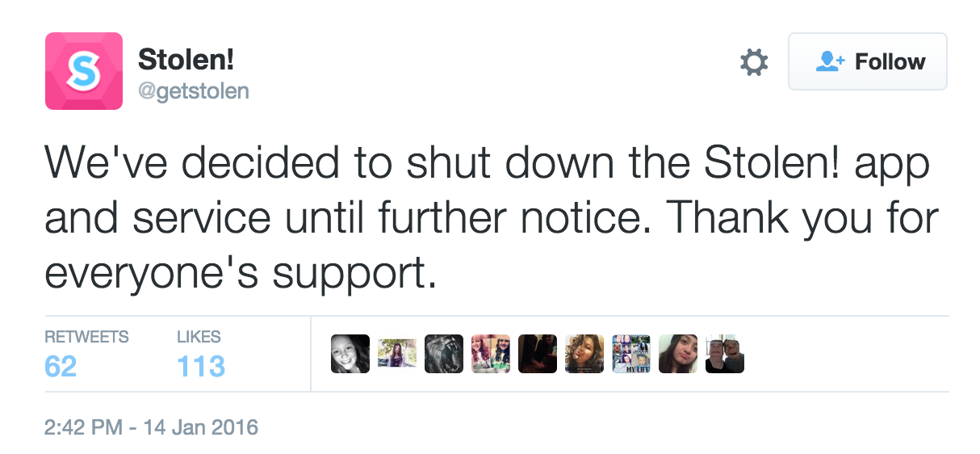Click the add-person icon inside Follow
This screenshot has width=980, height=454.
(x=830, y=62)
